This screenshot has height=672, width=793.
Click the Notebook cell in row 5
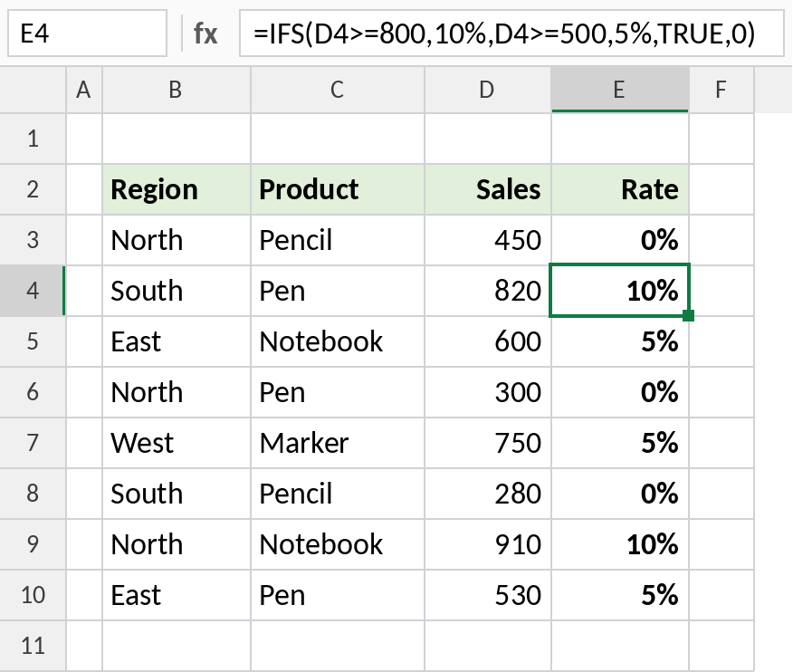point(338,341)
